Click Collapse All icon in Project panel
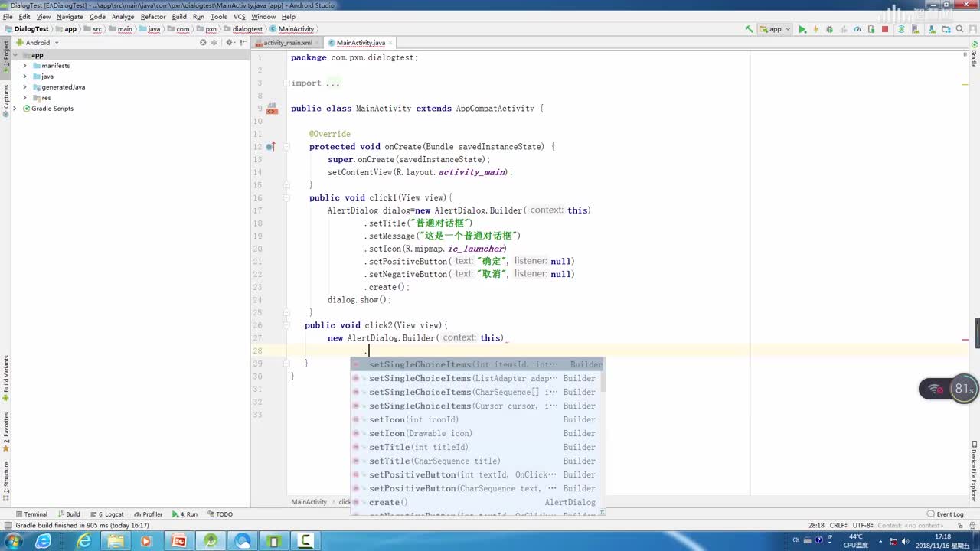Screen dimensions: 980x551 click(x=214, y=43)
